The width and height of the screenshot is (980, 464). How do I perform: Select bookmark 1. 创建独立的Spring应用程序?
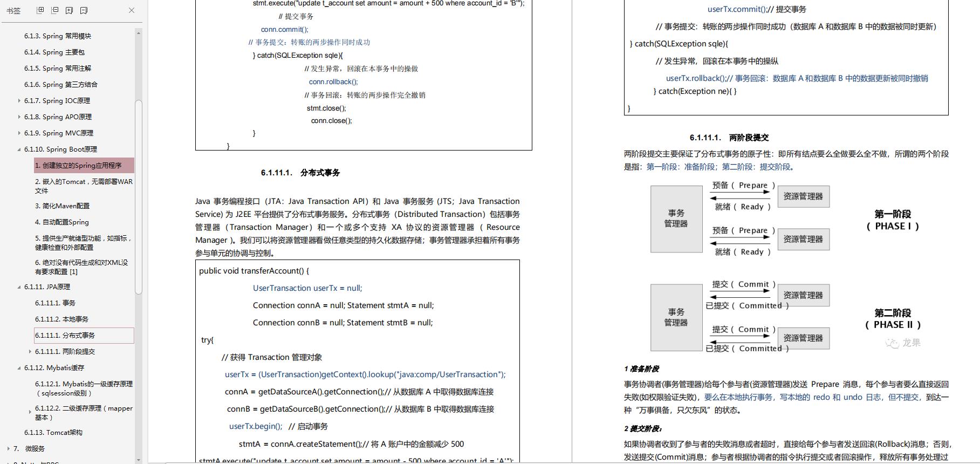(84, 165)
